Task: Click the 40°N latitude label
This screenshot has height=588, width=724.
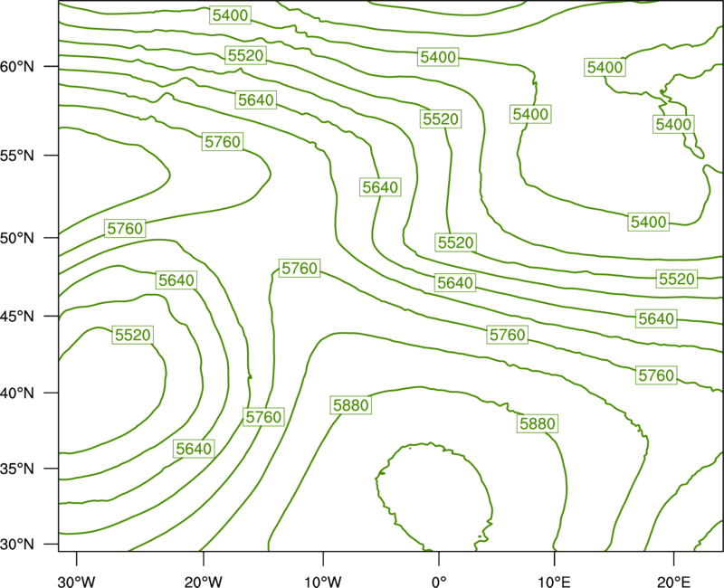Action: (x=17, y=394)
